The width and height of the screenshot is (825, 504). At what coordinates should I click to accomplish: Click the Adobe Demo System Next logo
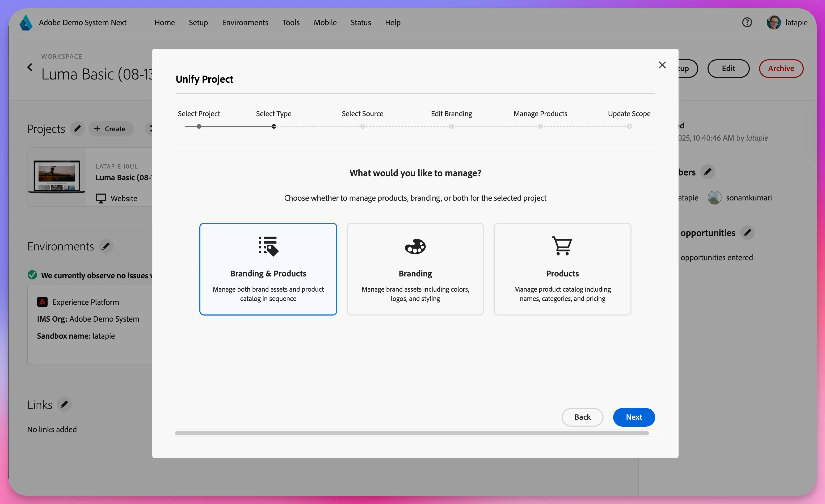[26, 22]
